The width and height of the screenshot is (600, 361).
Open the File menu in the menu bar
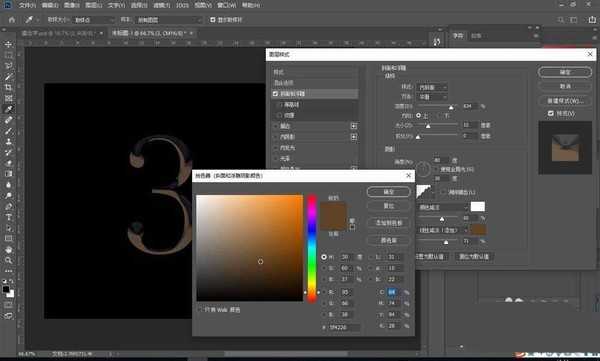(27, 5)
